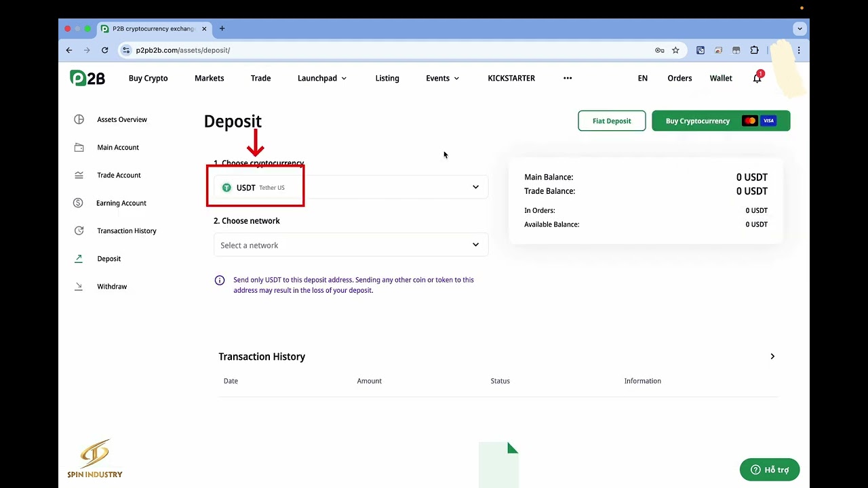868x488 pixels.
Task: Open Buy Crypto menu item
Action: (x=148, y=78)
